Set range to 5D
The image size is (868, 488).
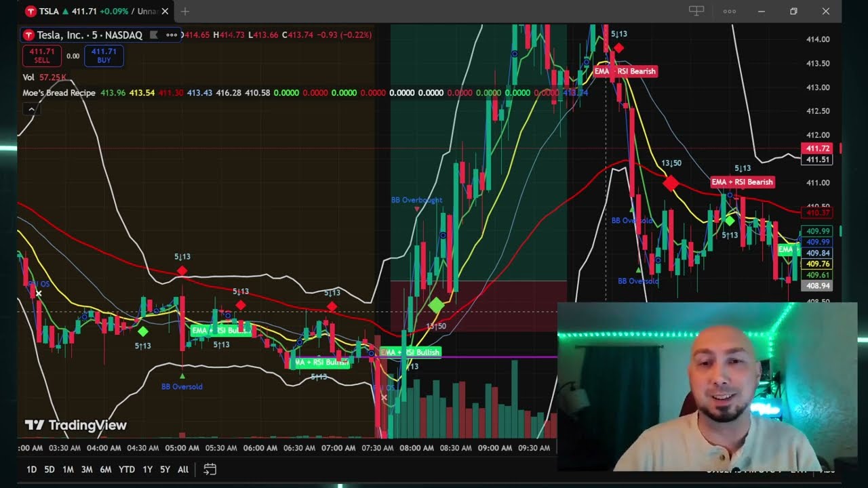click(50, 470)
